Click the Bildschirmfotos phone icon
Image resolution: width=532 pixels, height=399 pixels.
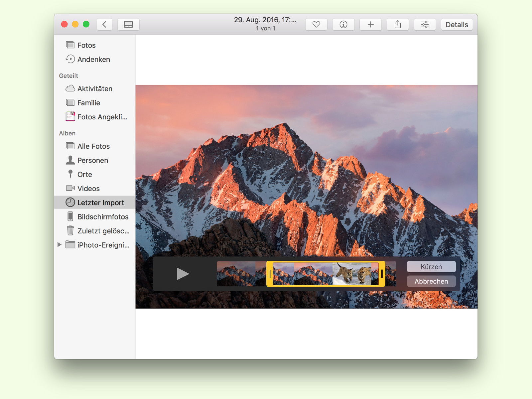[x=70, y=216]
